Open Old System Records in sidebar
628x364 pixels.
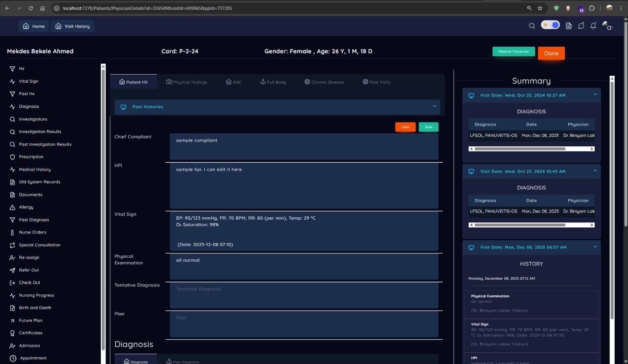(x=35, y=182)
